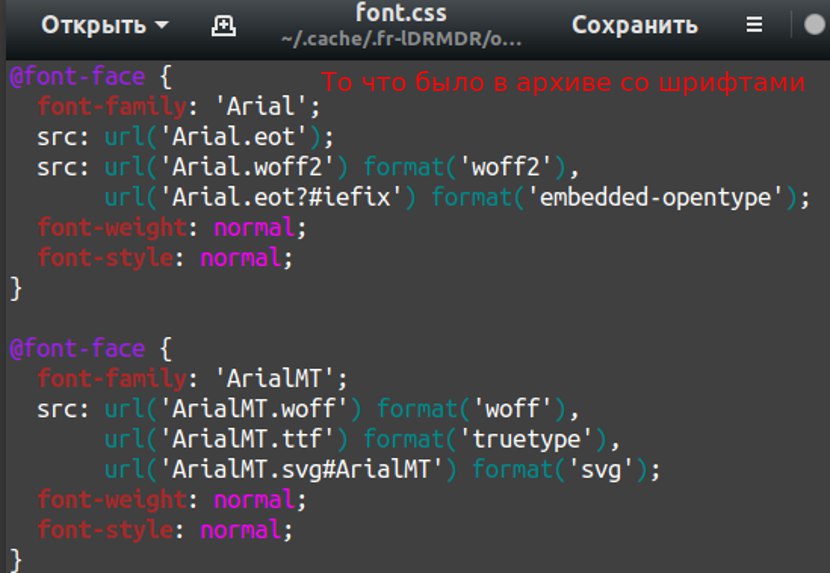Image resolution: width=830 pixels, height=573 pixels.
Task: Place cursor on first @font-face rule
Action: [x=77, y=76]
